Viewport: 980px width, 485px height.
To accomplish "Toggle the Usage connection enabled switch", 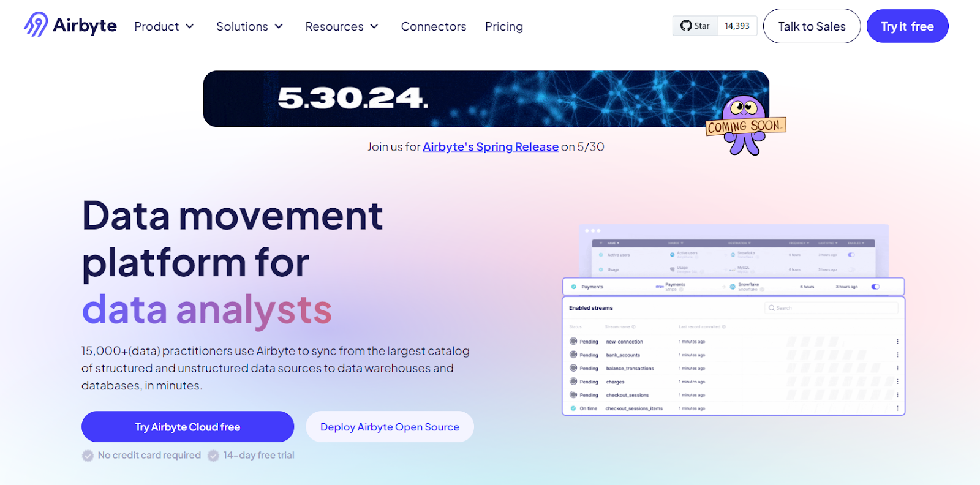I will 851,269.
